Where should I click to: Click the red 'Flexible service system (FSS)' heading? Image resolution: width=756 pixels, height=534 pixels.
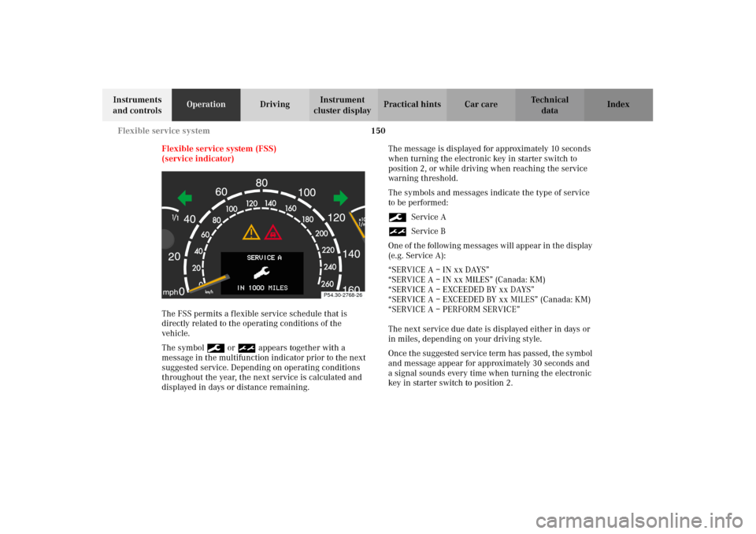(219, 149)
